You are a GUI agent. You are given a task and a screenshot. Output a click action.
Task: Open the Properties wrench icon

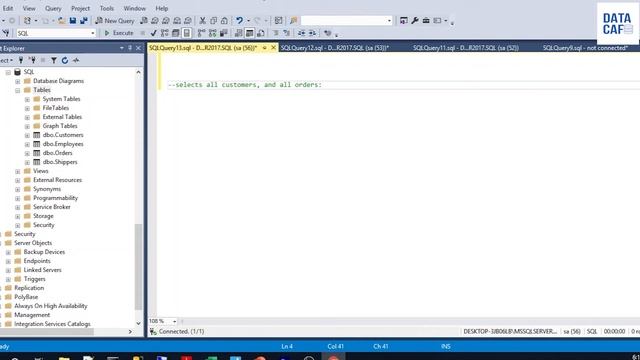click(x=415, y=20)
